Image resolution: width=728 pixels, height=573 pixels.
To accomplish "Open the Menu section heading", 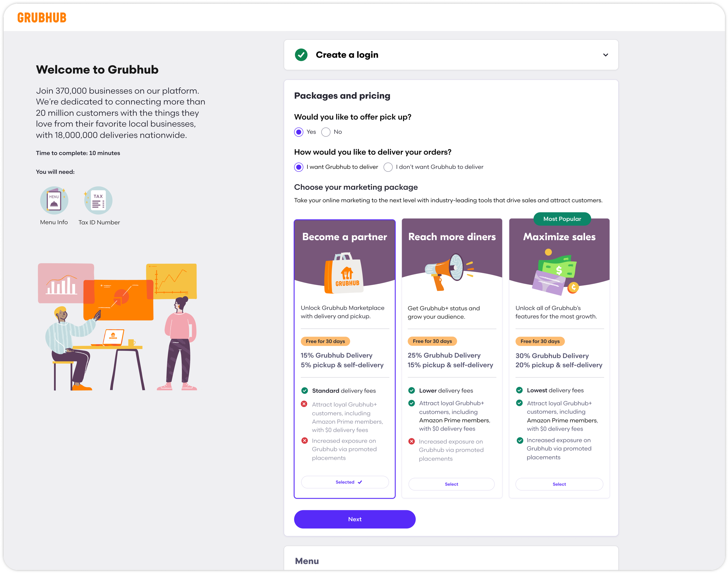I will (x=307, y=561).
